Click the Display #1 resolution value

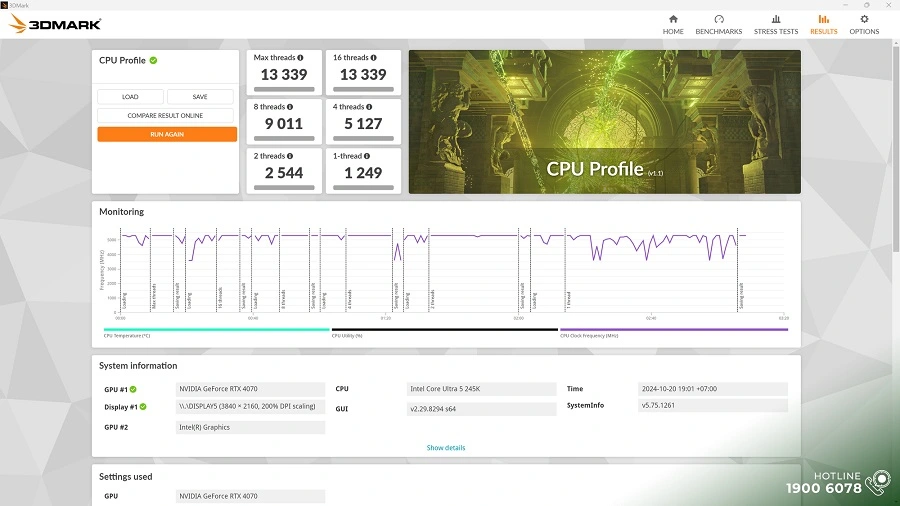[x=250, y=407]
